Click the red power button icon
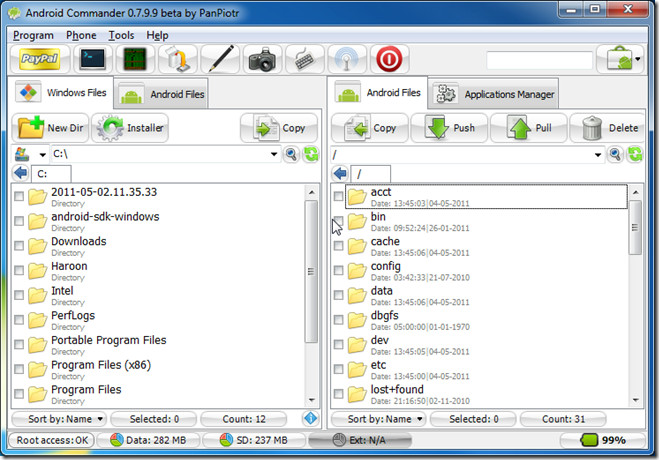Screen dimensions: 659x460 (x=389, y=59)
